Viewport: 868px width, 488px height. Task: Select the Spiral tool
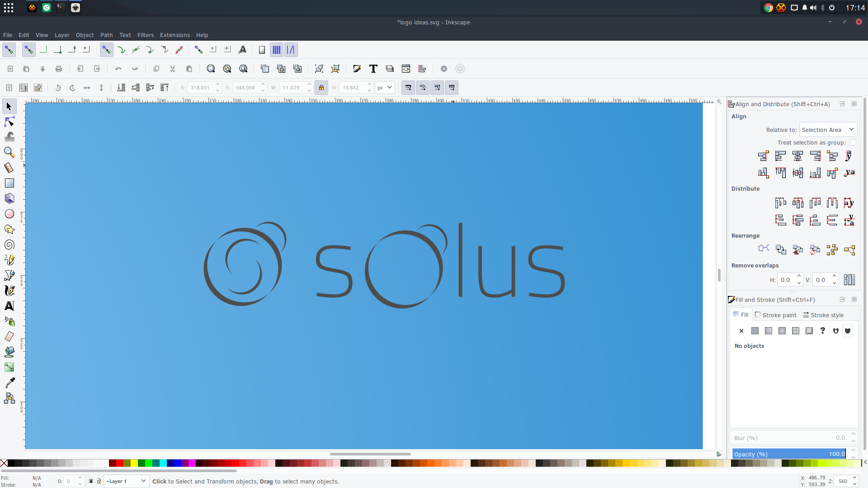[x=9, y=244]
